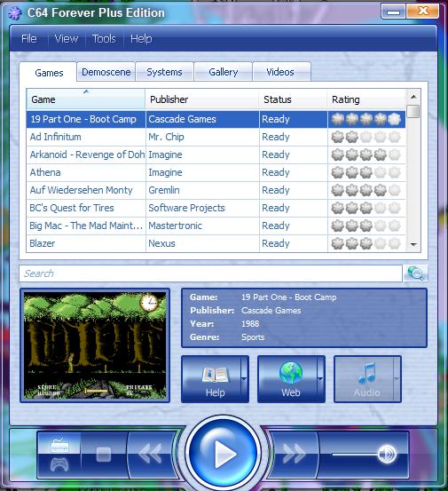Sort by the Game column header

(86, 99)
